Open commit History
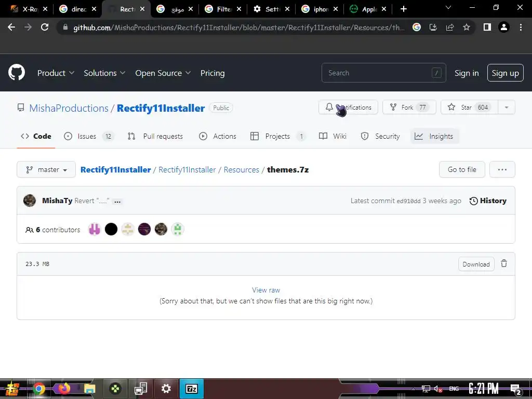The width and height of the screenshot is (532, 399). [488, 201]
